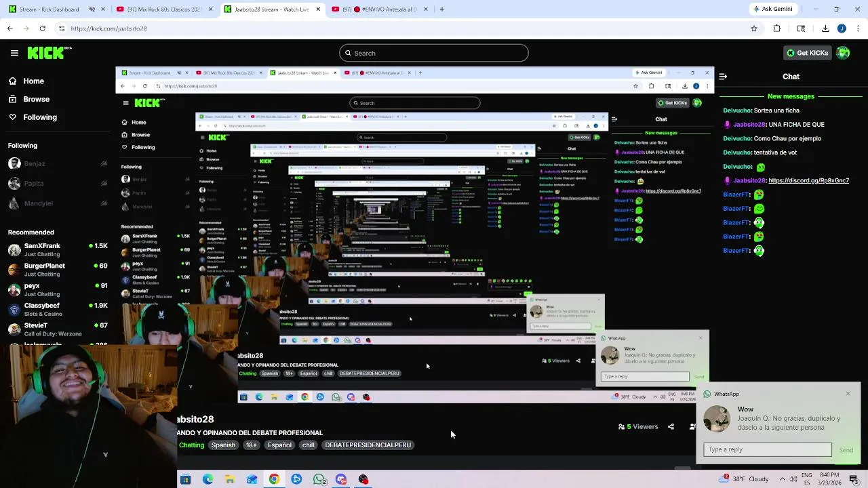868x488 pixels.
Task: Select the Spanish tag
Action: [x=223, y=445]
